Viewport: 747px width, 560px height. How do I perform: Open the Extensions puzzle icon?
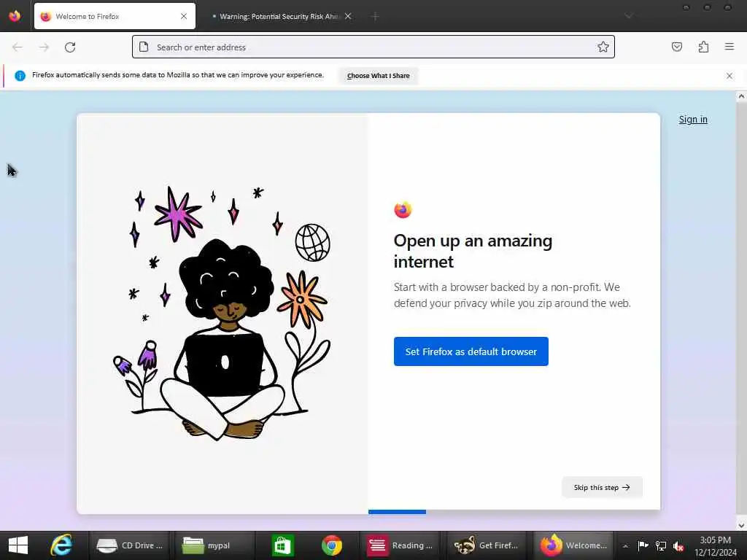point(704,47)
